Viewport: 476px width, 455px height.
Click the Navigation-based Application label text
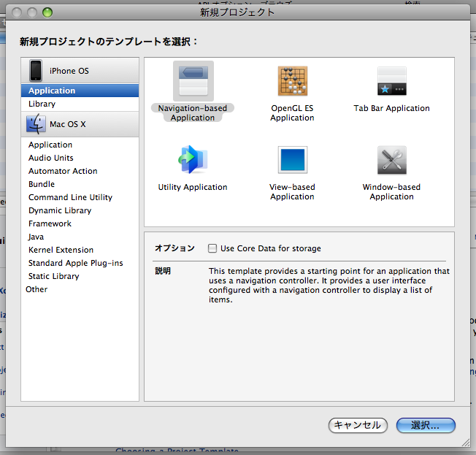(x=193, y=113)
